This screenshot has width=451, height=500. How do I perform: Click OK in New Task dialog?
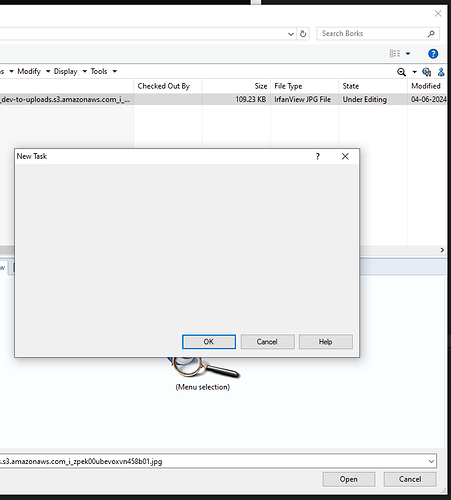(209, 342)
